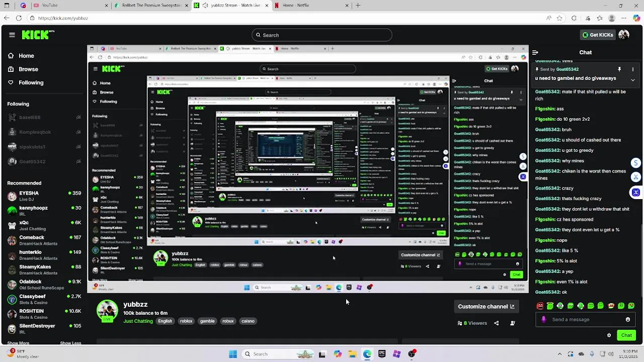Select the English tag
This screenshot has height=362, width=644.
point(165,321)
